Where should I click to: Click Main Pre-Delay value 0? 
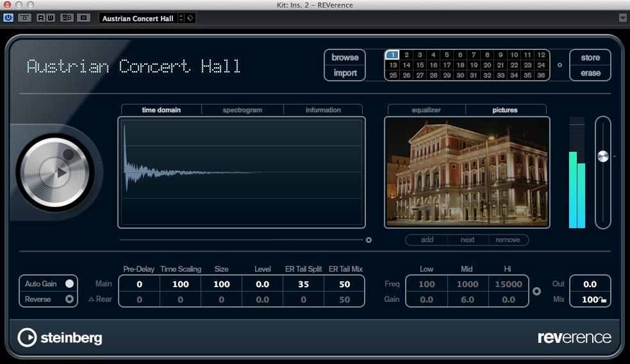pyautogui.click(x=140, y=284)
